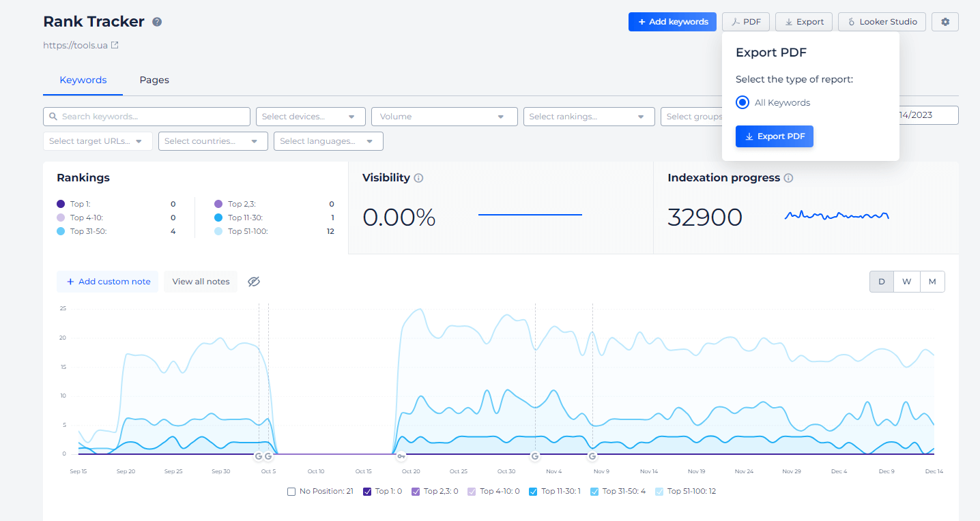Uncheck the Top 2,3: 0 legend checkbox
This screenshot has width=980, height=521.
[416, 491]
